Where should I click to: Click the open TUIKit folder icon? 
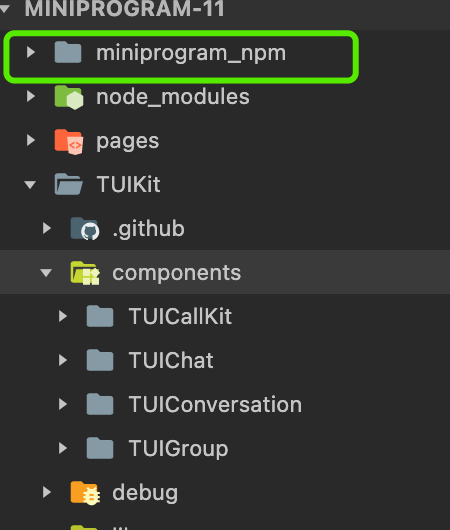click(x=68, y=184)
